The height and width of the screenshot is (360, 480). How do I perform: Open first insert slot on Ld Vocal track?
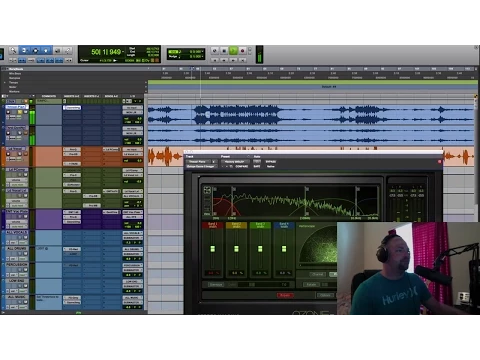pyautogui.click(x=72, y=149)
